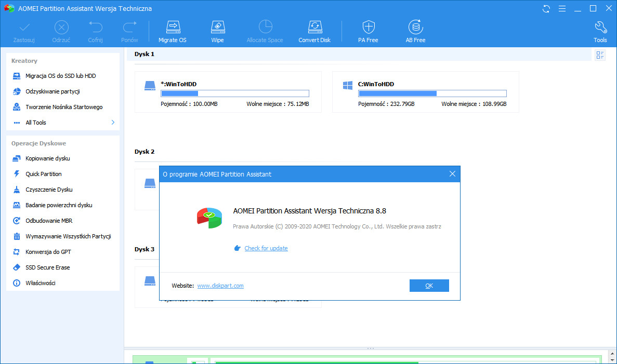
Task: Open the Tools wrench menu
Action: click(600, 32)
